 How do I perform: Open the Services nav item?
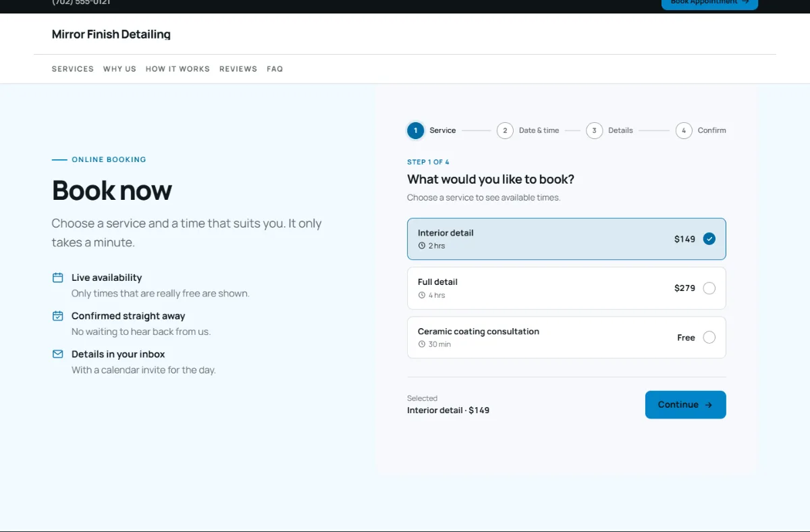point(73,69)
